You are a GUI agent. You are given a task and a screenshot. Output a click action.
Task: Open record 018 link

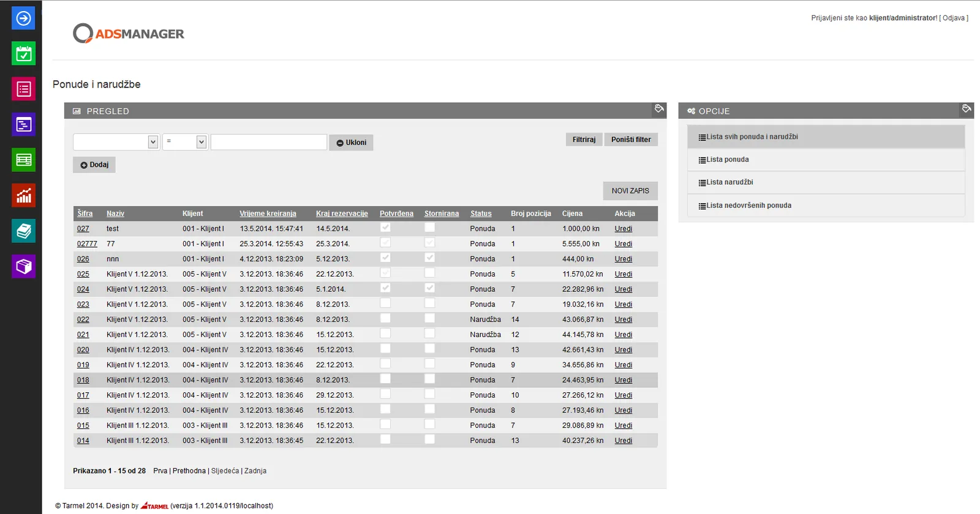coord(83,380)
